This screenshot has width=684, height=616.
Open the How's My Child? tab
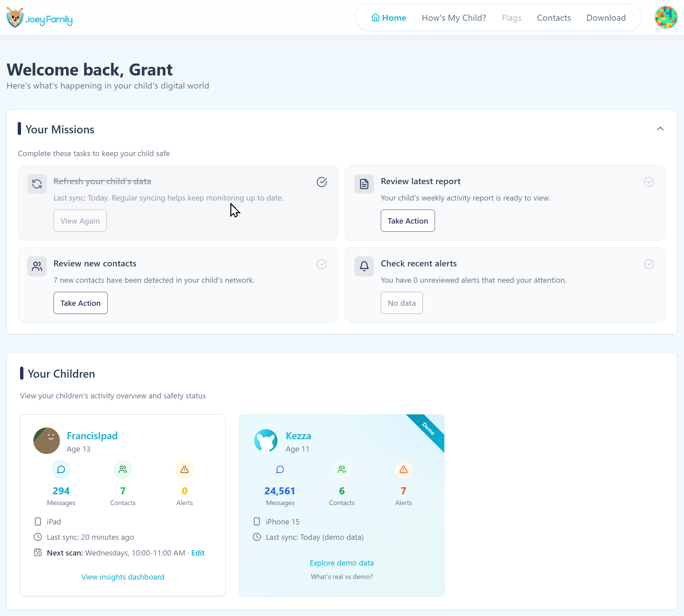pos(454,18)
